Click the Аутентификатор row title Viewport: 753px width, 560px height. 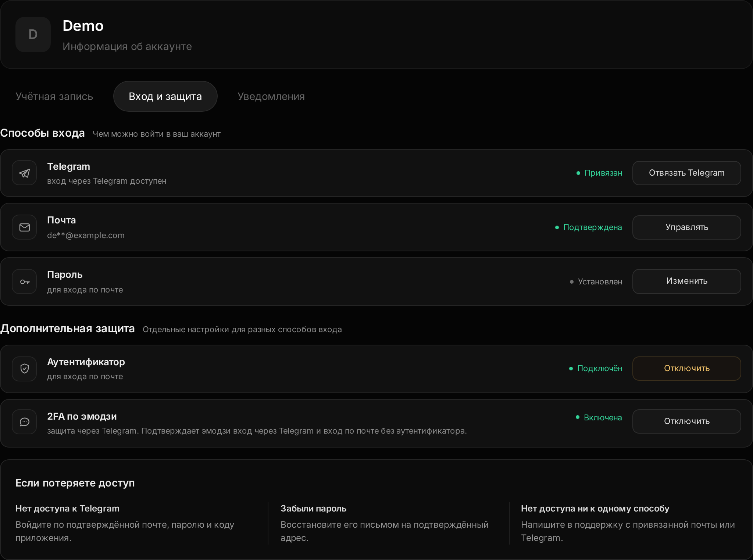(x=86, y=362)
